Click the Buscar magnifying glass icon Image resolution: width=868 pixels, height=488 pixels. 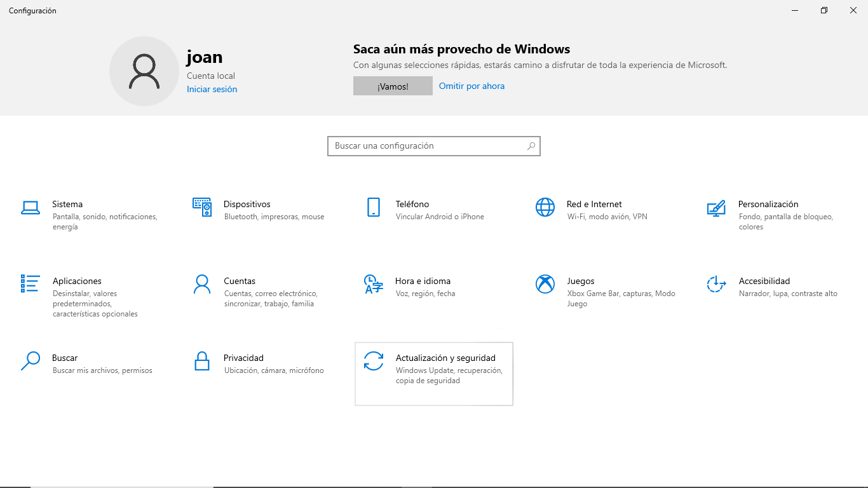(30, 361)
